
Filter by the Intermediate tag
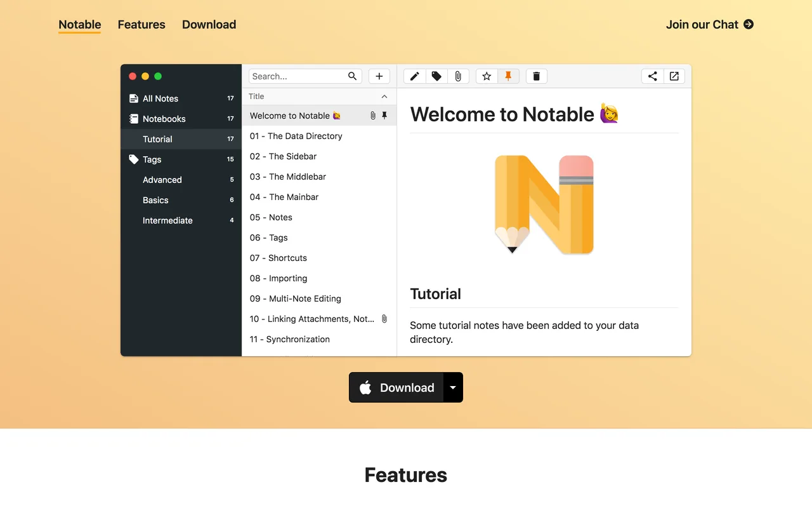[x=181, y=220]
